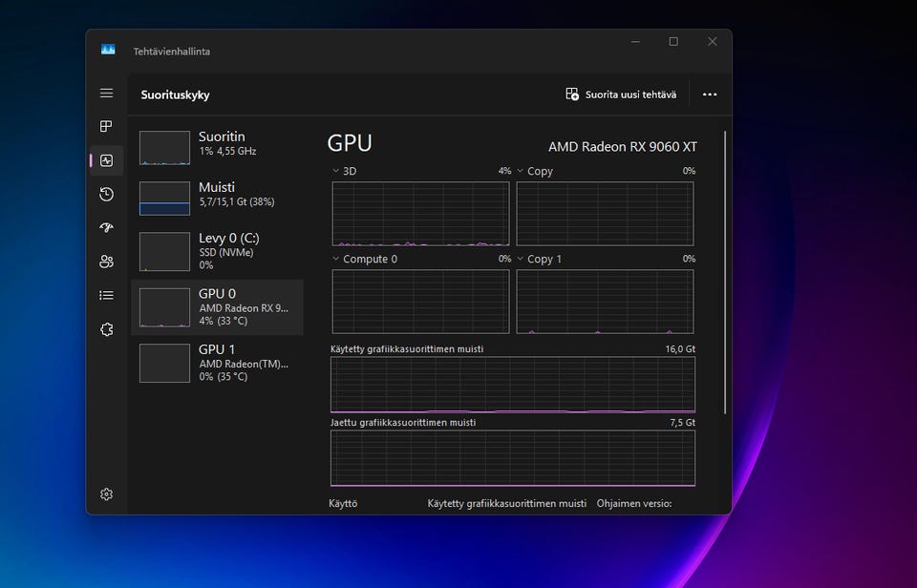Click the 3D usage graph

click(x=420, y=214)
